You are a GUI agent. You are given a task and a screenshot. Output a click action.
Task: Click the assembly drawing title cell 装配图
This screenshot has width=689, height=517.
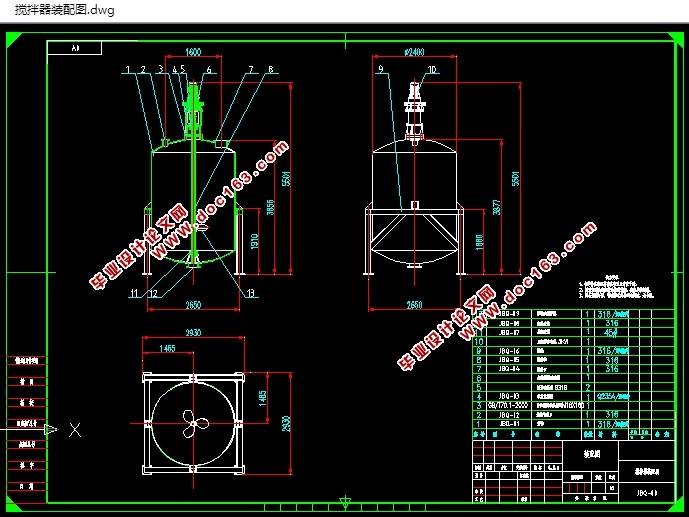pos(591,454)
